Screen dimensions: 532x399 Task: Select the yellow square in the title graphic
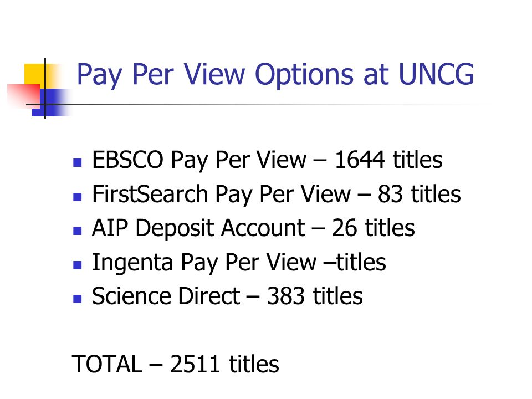(36, 76)
